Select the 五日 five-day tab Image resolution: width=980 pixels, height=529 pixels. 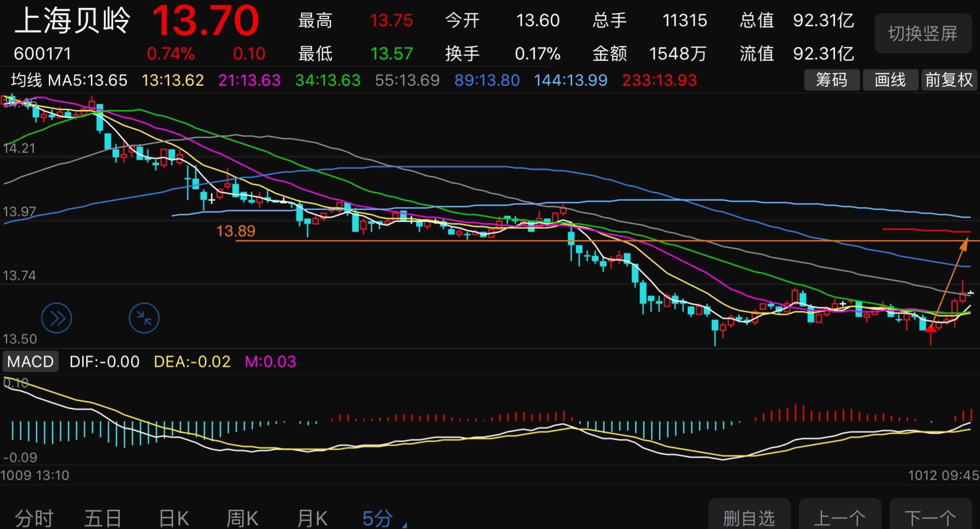(x=103, y=518)
